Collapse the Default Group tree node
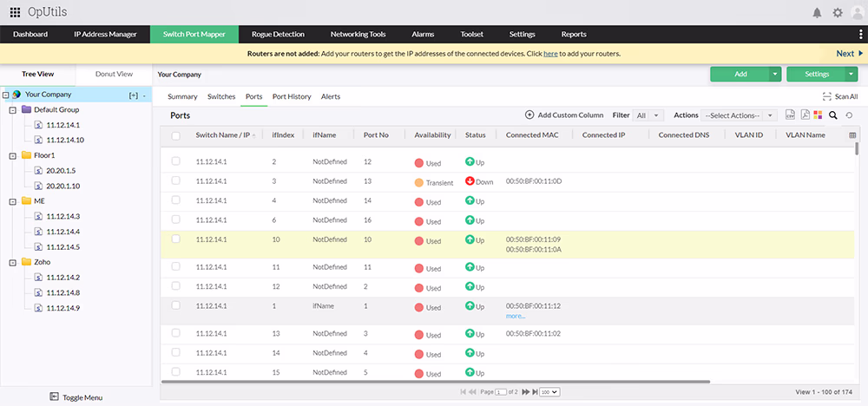This screenshot has height=406, width=868. (x=13, y=110)
